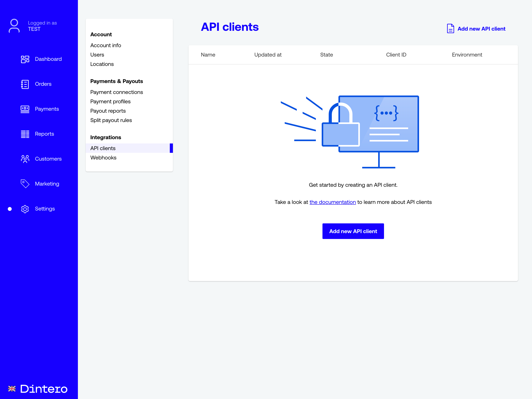
Task: Click the Orders icon in sidebar
Action: pyautogui.click(x=25, y=84)
